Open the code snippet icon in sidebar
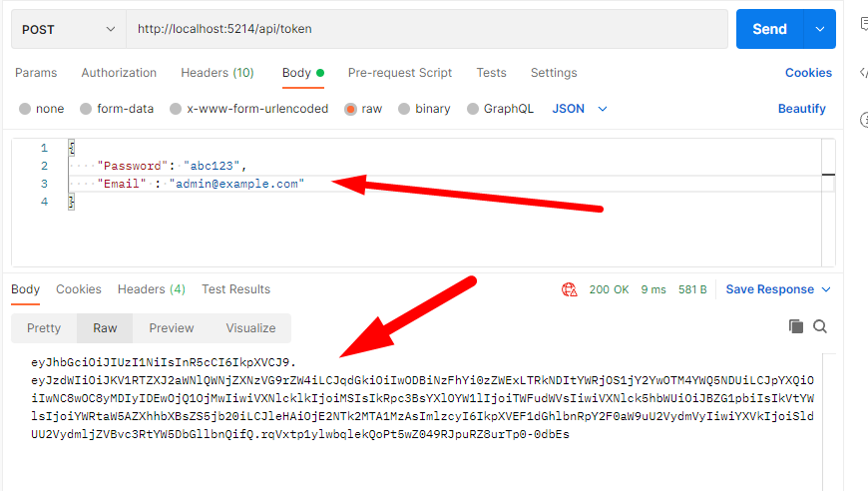The image size is (868, 491). (862, 72)
